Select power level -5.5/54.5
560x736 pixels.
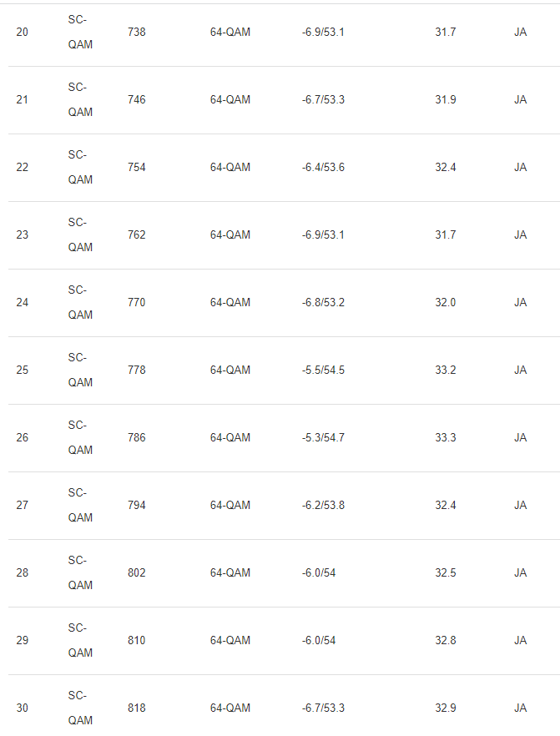coord(323,371)
